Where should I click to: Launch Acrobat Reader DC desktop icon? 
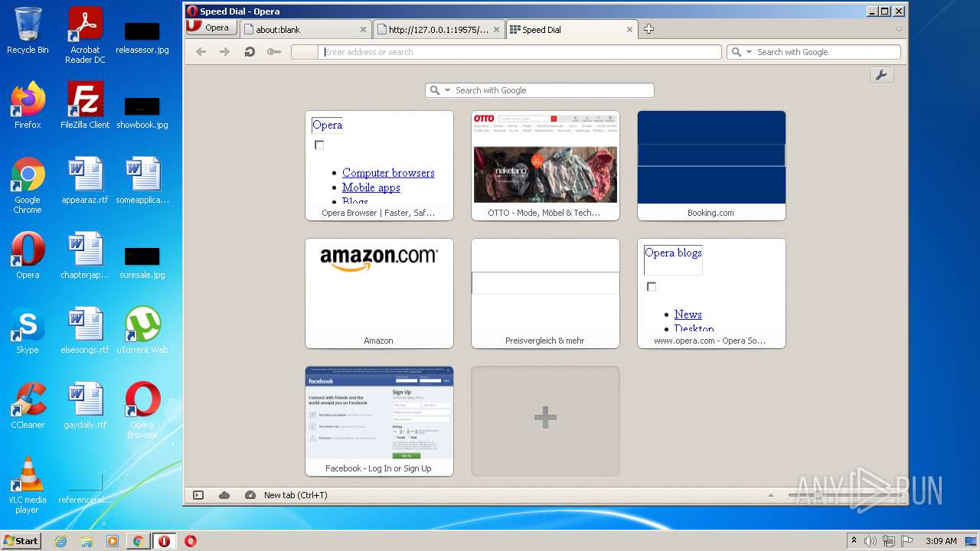pyautogui.click(x=85, y=35)
